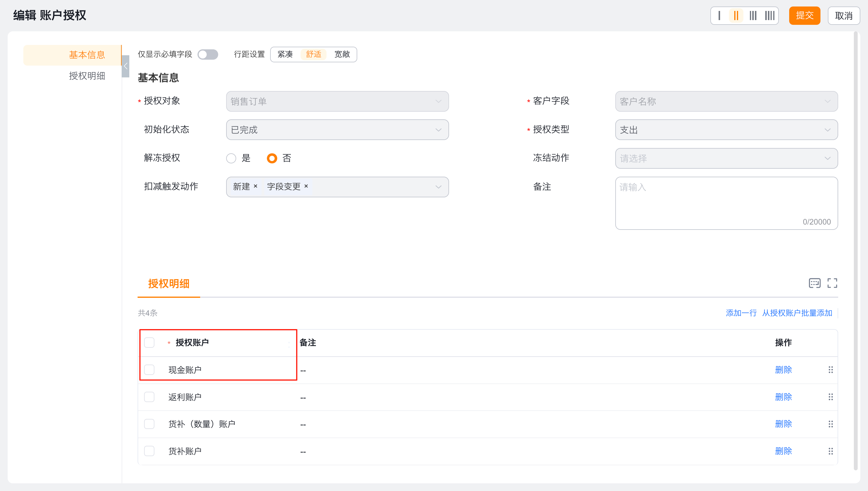
Task: Click into the 备注 text area
Action: coord(726,203)
